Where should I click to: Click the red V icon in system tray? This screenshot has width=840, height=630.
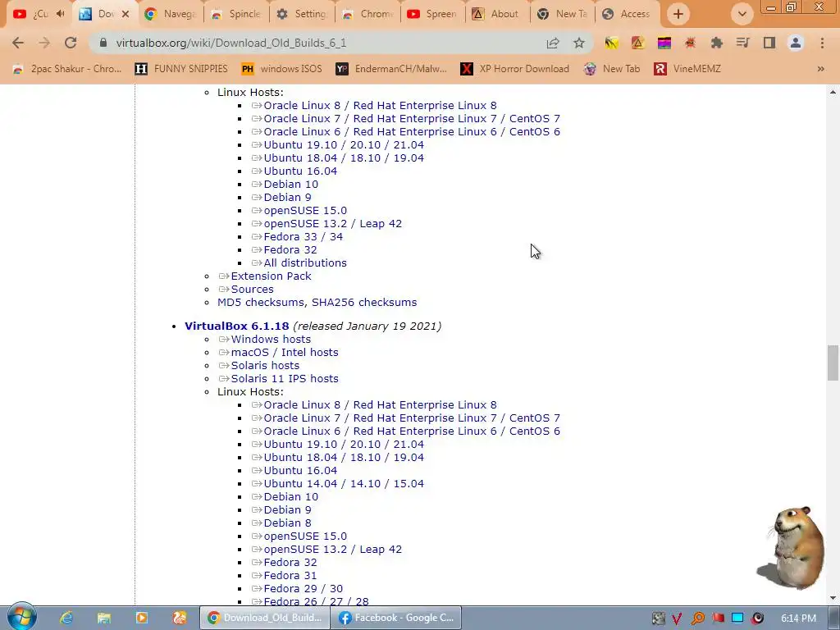click(x=677, y=619)
